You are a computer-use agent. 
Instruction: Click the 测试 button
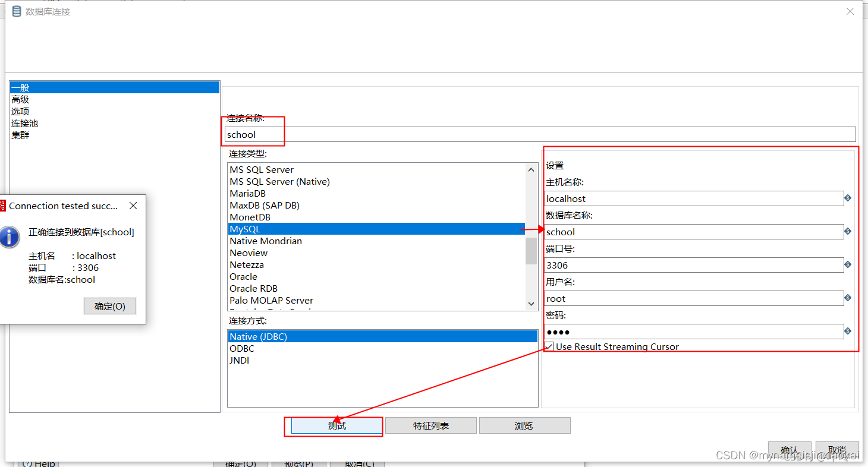pos(336,425)
